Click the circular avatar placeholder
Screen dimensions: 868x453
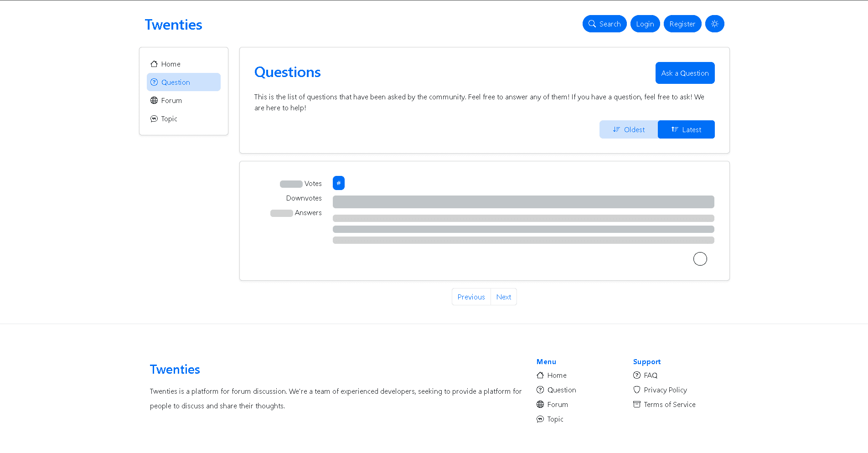coord(700,259)
